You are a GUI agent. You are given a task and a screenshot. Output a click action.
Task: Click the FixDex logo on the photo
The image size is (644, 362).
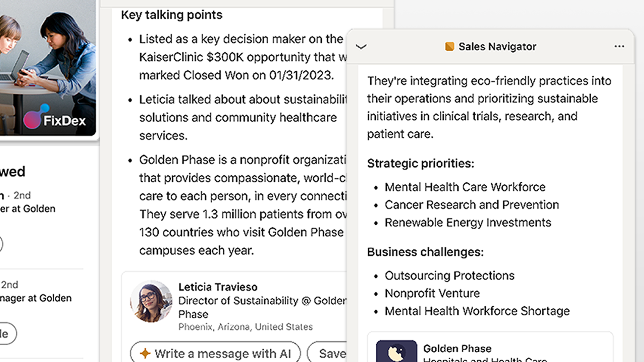coord(55,119)
